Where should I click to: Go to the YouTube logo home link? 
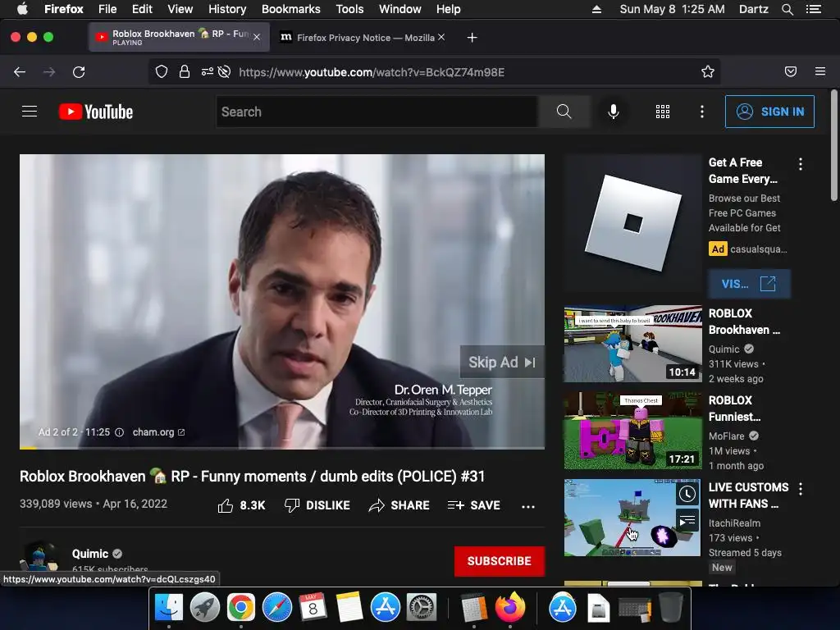96,112
